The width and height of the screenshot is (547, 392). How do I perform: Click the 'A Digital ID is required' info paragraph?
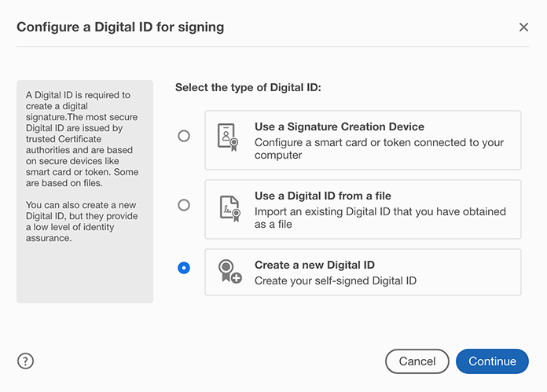coord(82,139)
